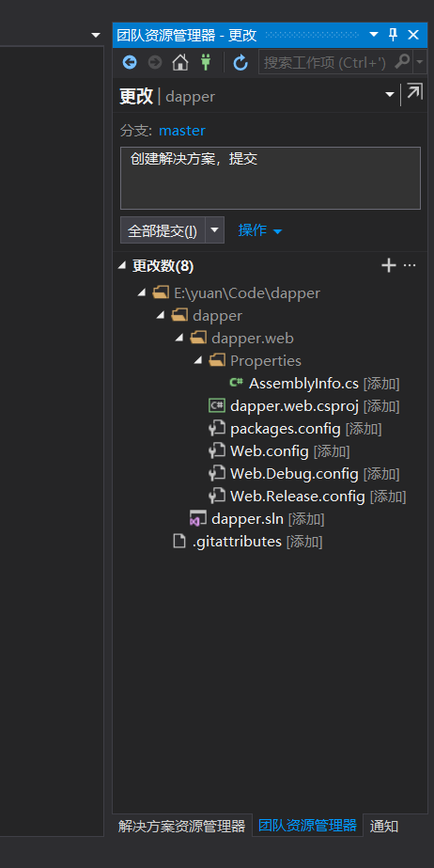This screenshot has height=868, width=434.
Task: Select .gitattributes file
Action: [x=237, y=542]
